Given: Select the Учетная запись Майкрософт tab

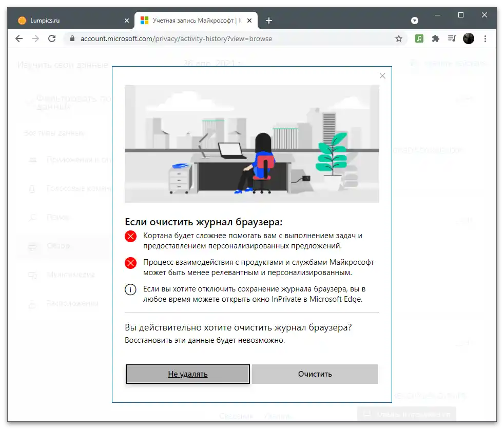Looking at the screenshot, I should coord(196,21).
